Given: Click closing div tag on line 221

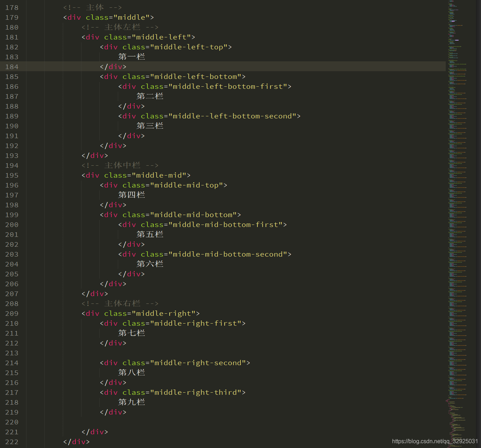Looking at the screenshot, I should pyautogui.click(x=95, y=432).
